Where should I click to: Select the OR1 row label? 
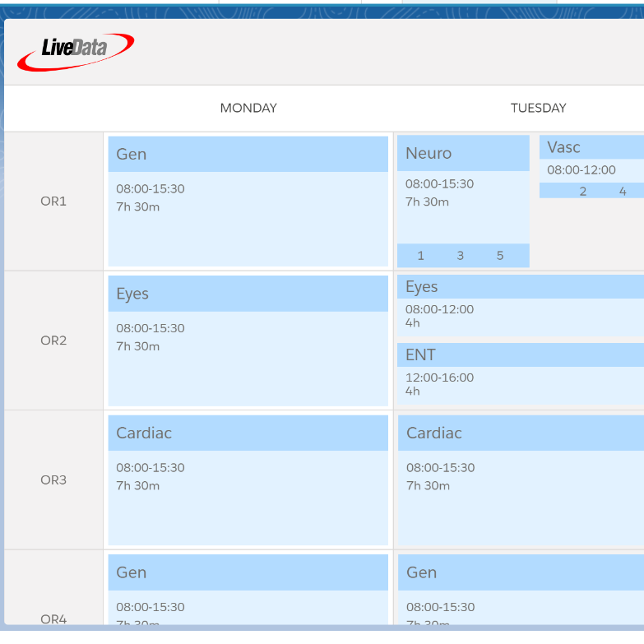point(53,202)
